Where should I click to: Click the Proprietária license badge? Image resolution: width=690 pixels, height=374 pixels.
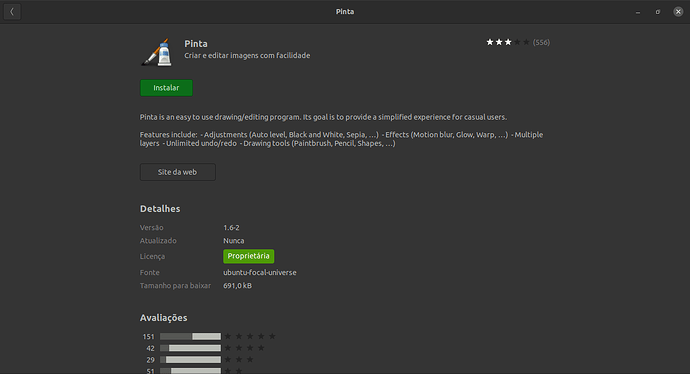(x=249, y=256)
